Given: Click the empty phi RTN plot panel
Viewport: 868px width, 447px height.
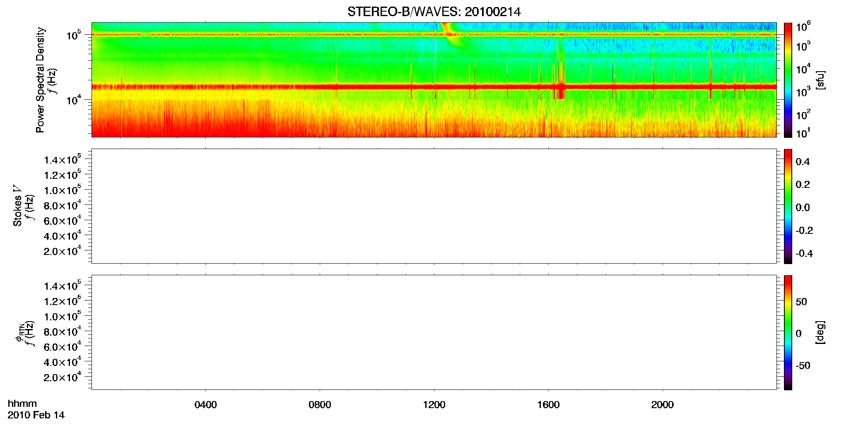Looking at the screenshot, I should (434, 332).
